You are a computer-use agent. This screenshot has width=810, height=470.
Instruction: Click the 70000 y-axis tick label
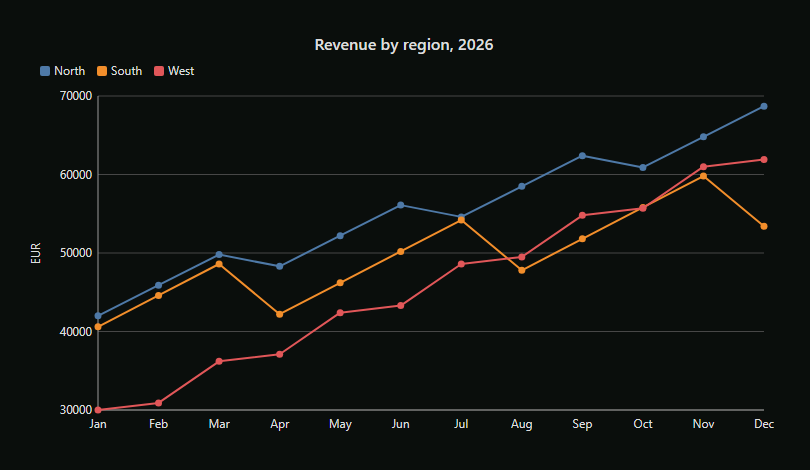[76, 96]
